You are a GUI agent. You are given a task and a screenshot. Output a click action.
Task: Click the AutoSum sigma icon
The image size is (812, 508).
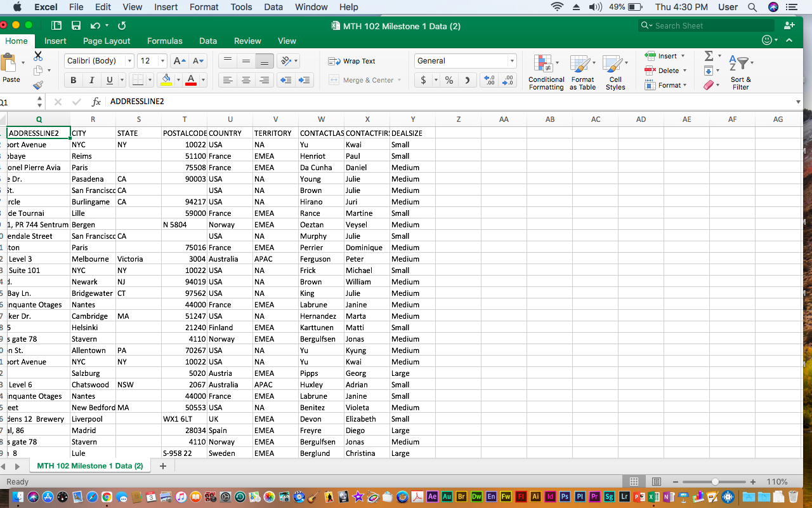709,56
